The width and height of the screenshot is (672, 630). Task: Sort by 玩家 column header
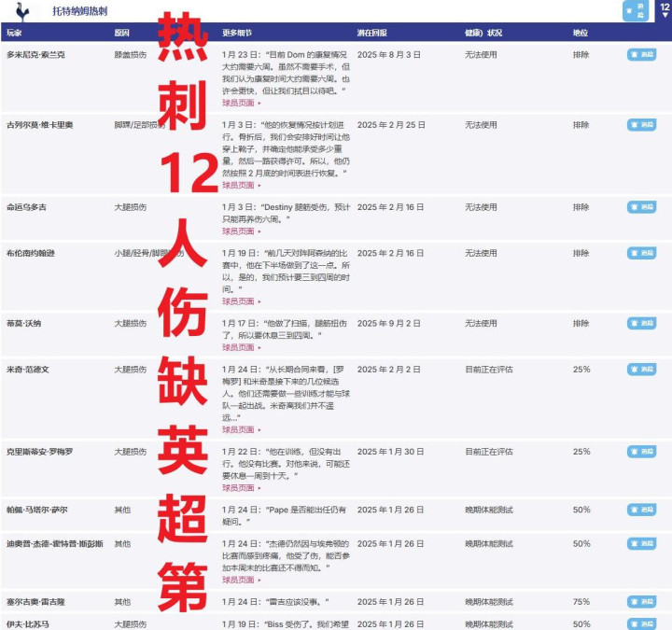pyautogui.click(x=14, y=33)
